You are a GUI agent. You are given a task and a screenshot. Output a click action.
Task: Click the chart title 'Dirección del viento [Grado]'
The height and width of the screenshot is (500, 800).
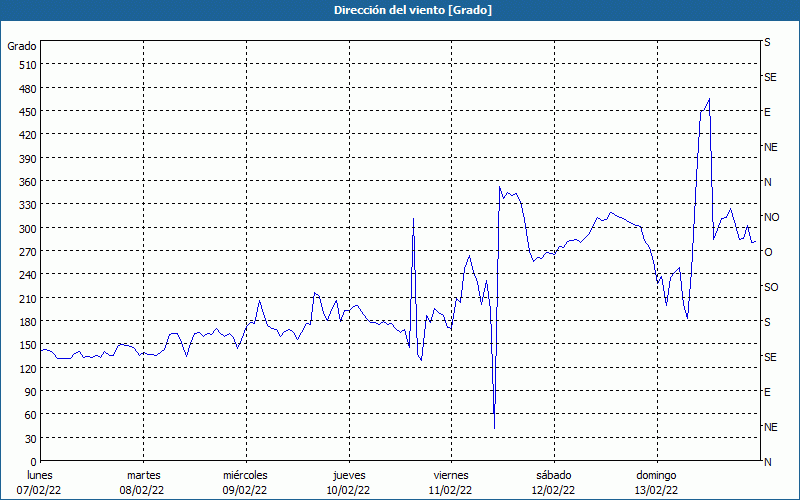click(x=413, y=10)
